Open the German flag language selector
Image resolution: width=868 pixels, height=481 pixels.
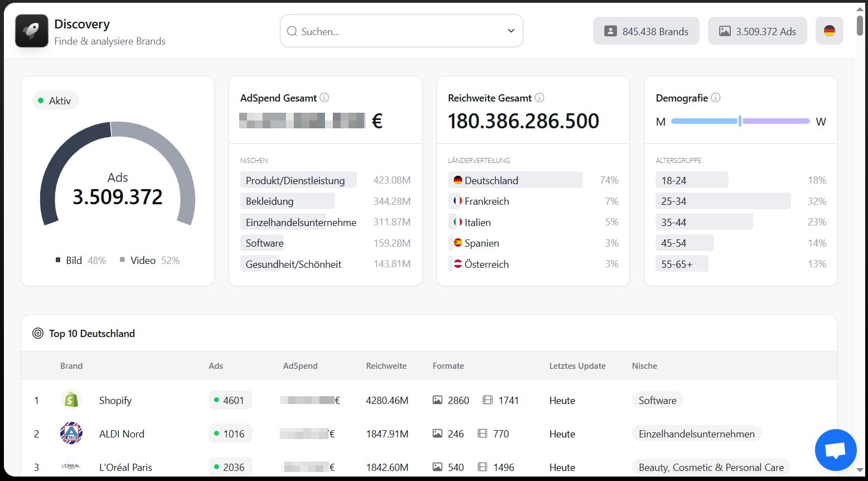829,31
